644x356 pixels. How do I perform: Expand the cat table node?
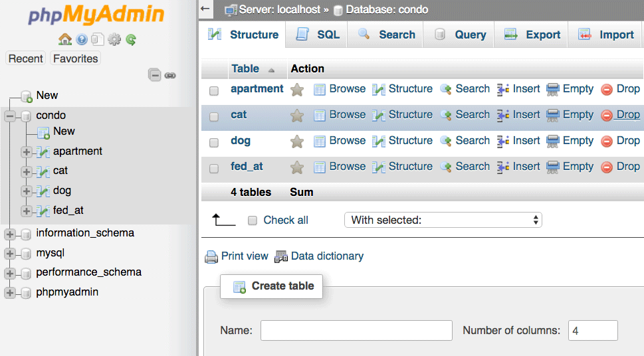27,171
